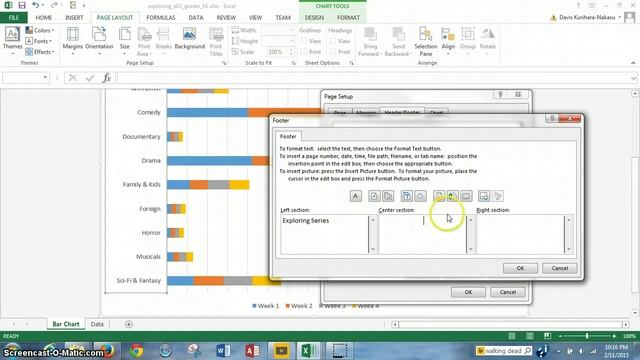
Task: Confirm the Footer dialog with OK
Action: (x=520, y=268)
